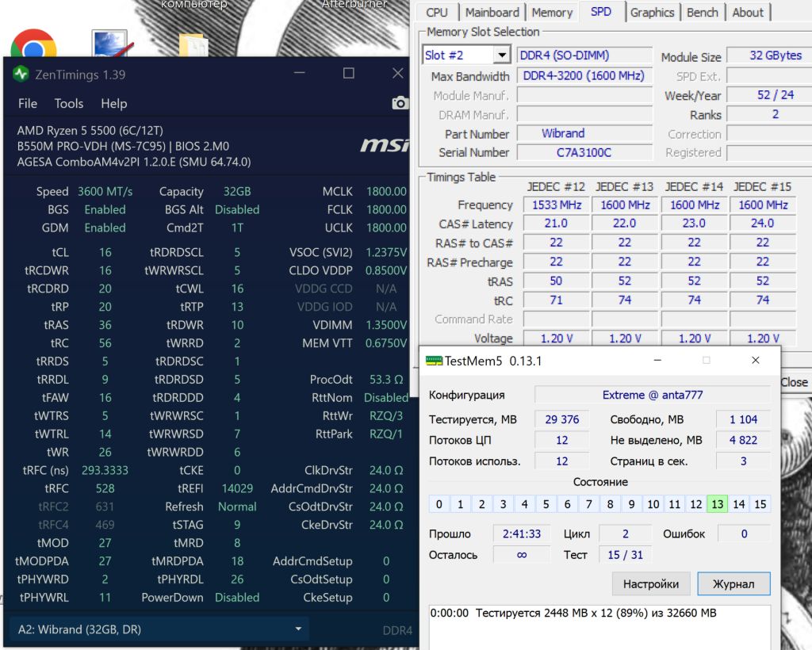Click thread status cell 7 in TestMem5

[x=589, y=504]
